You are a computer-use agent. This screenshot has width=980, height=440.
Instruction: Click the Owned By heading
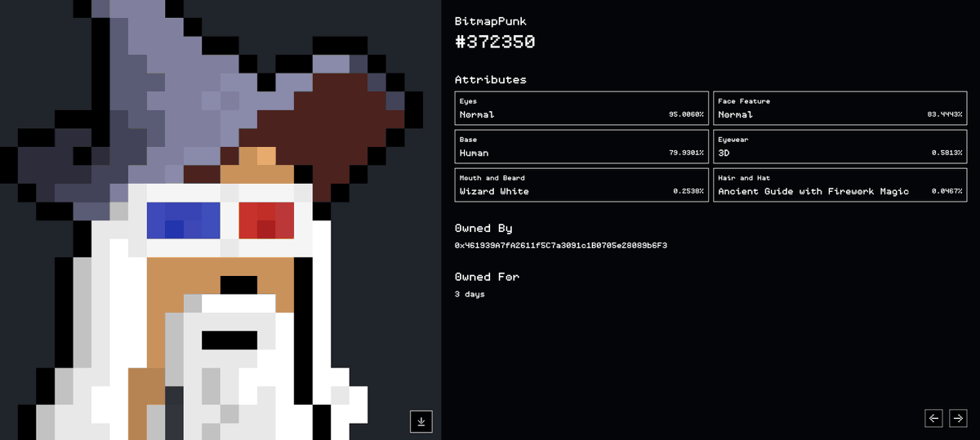[483, 228]
